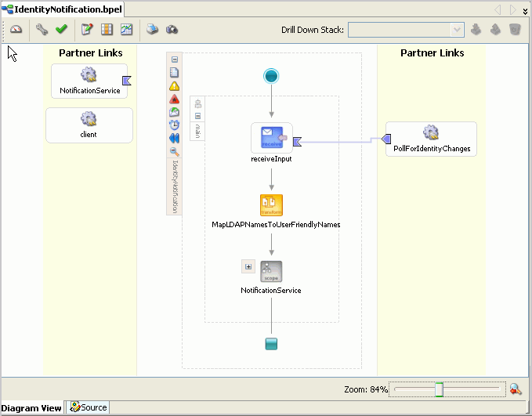
Task: Click the blue rewind compensation icon
Action: 174,138
